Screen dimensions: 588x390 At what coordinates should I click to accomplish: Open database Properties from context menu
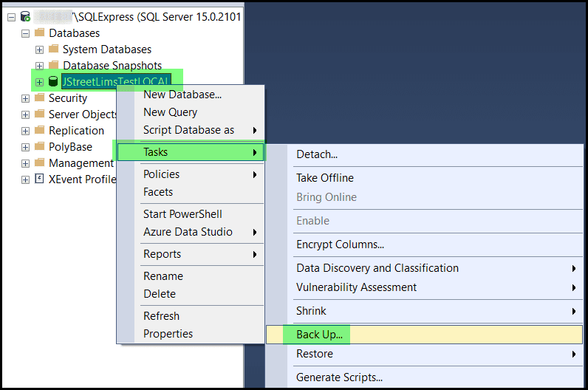click(x=191, y=334)
